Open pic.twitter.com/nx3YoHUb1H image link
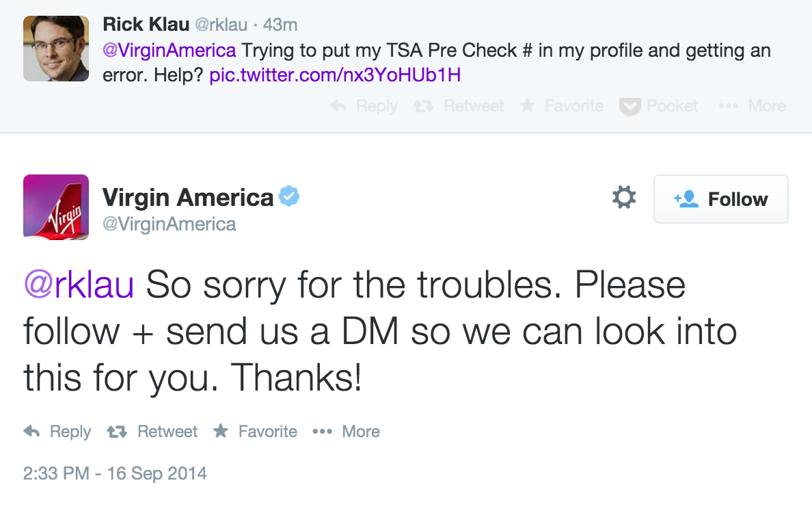This screenshot has width=812, height=511. click(335, 75)
